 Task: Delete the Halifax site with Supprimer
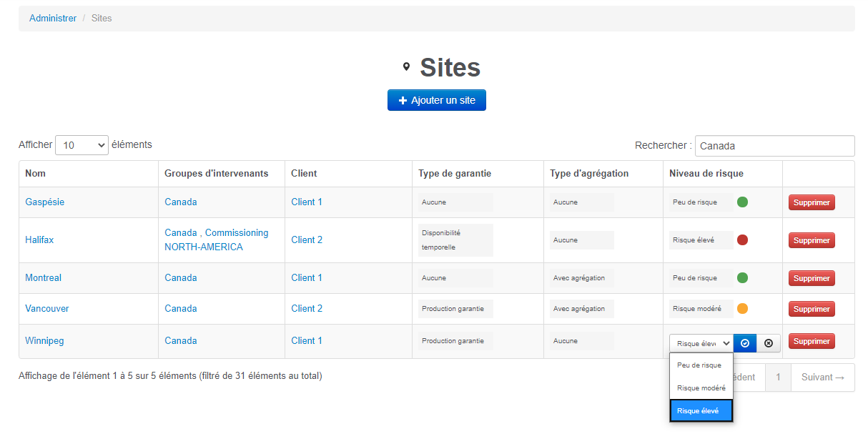[811, 240]
